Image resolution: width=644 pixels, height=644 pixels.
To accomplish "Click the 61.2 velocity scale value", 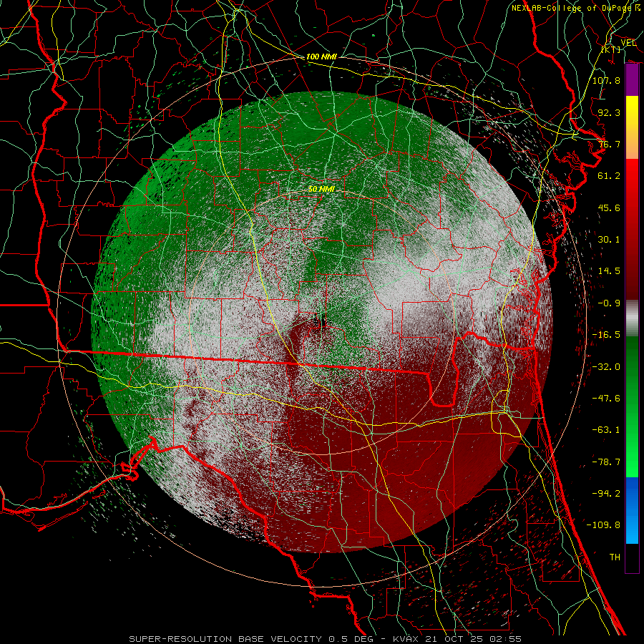I will tap(609, 176).
